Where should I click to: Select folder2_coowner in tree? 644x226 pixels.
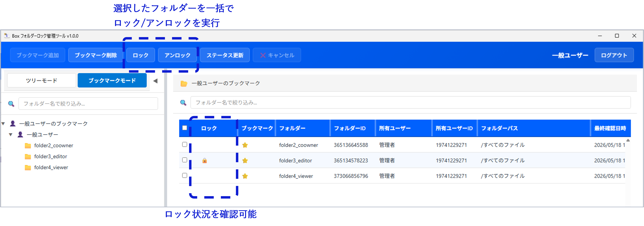54,145
